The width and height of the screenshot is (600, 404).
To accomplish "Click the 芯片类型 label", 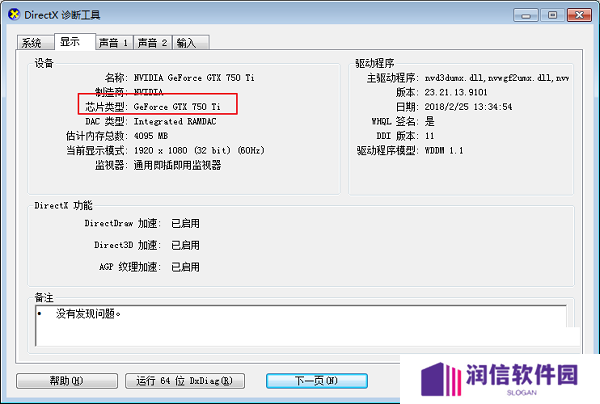I will tap(106, 107).
